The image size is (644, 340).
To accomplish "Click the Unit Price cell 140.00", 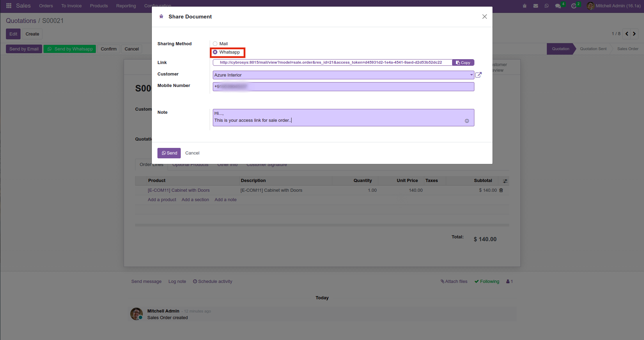I will tap(416, 190).
